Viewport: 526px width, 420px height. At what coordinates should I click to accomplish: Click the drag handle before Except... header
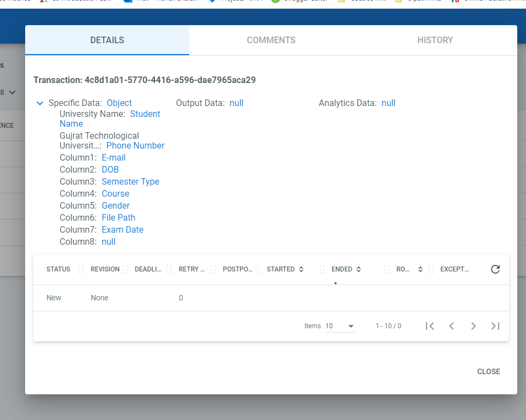tap(431, 269)
